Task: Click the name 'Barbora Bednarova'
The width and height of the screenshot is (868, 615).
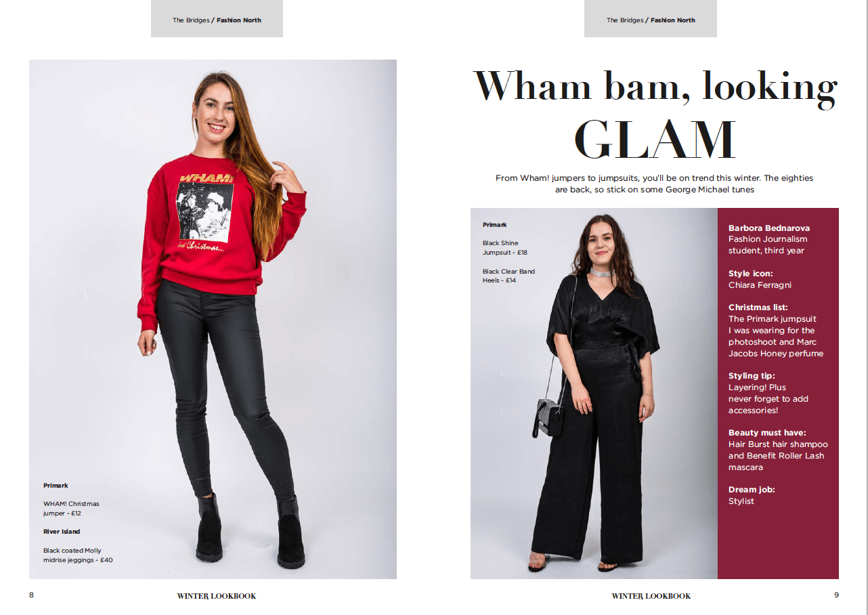Action: click(769, 228)
